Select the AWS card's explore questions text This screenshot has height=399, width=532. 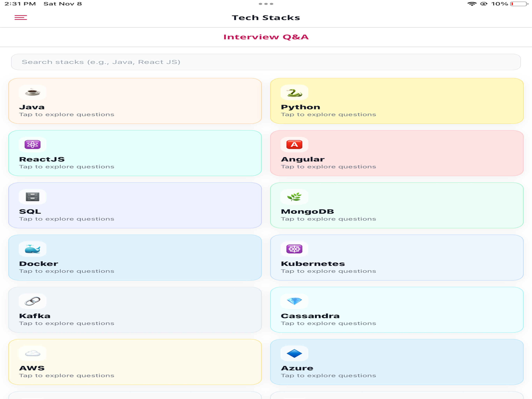(x=67, y=376)
